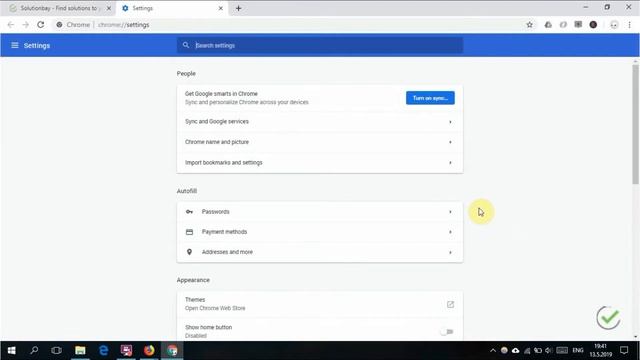Open Windows Start menu
This screenshot has height=360, width=640.
11,350
